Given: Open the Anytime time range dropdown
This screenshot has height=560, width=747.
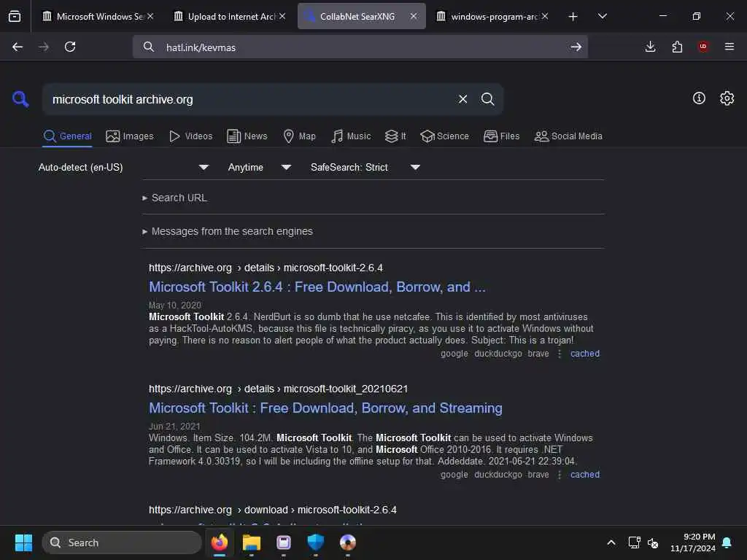Looking at the screenshot, I should tap(259, 167).
